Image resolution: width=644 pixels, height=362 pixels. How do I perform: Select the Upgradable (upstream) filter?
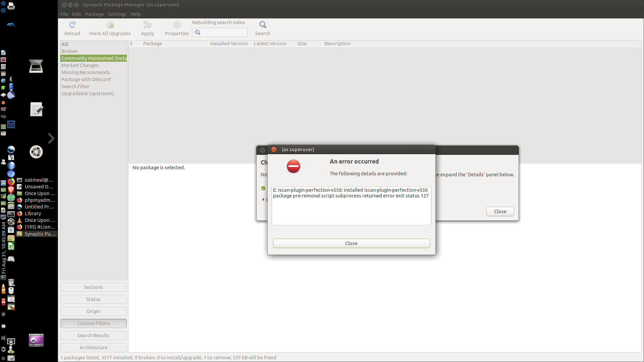(94, 94)
